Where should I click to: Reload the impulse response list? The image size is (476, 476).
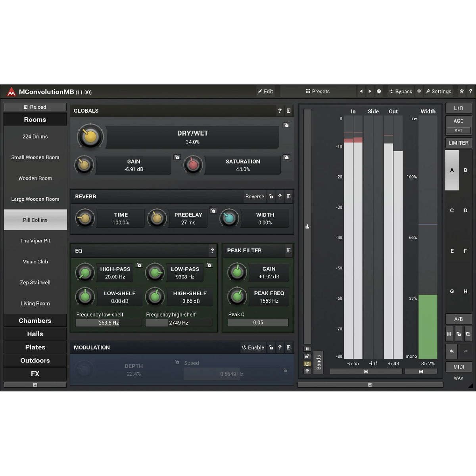[x=35, y=107]
